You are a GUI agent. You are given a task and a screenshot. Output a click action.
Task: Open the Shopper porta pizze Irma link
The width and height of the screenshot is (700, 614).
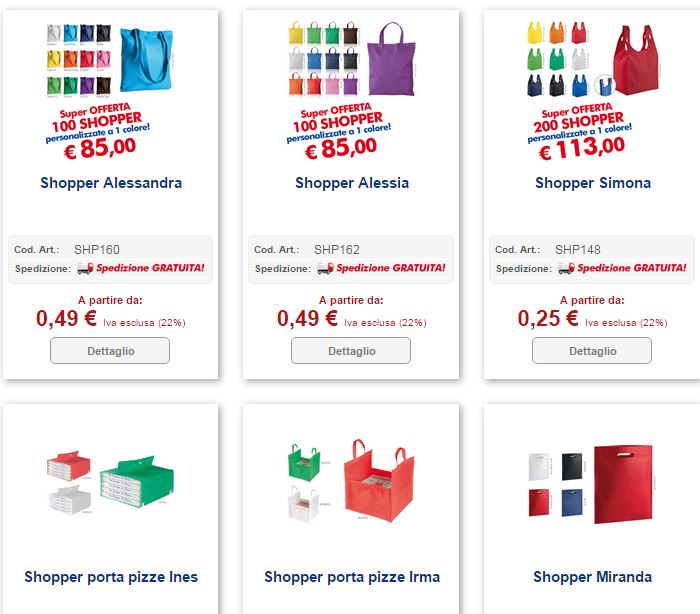click(x=352, y=576)
